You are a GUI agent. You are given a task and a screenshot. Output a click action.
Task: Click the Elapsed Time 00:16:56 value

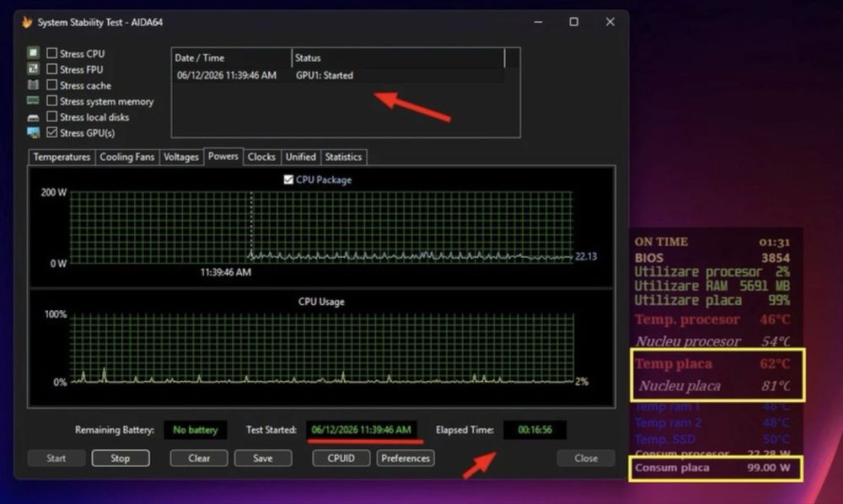click(534, 430)
